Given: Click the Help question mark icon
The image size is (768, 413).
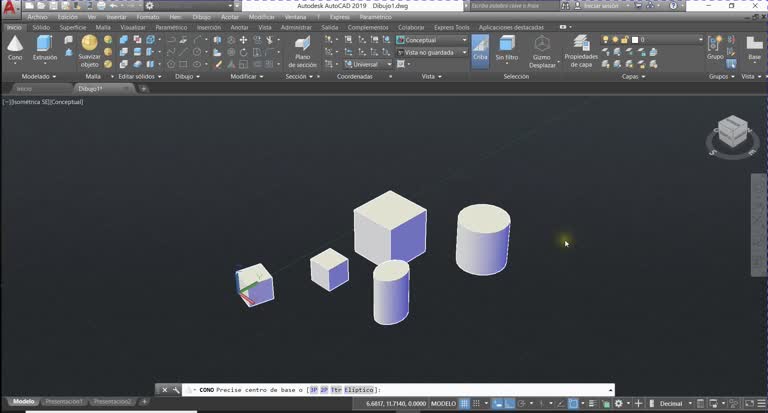Looking at the screenshot, I should pos(673,6).
